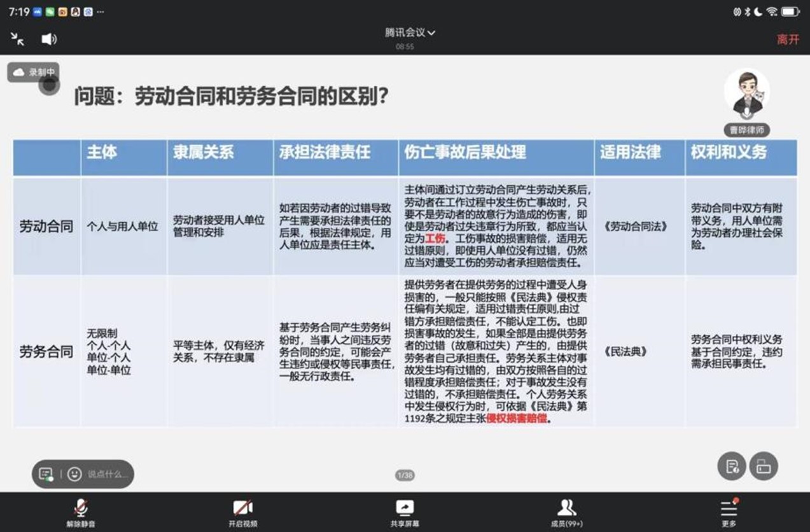Tap the Wi-Fi icon in status bar
The width and height of the screenshot is (810, 532).
pos(772,11)
